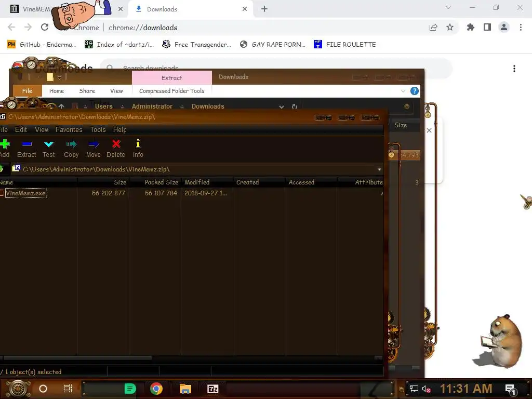The height and width of the screenshot is (399, 532).
Task: Refresh the Explorer Downloads folder
Action: pos(295,107)
